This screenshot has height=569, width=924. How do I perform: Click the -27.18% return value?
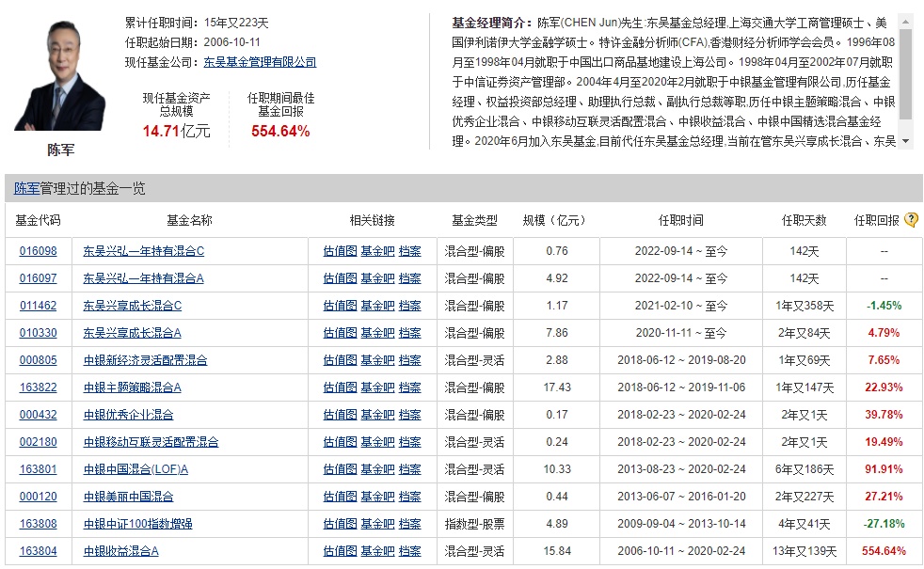[x=884, y=524]
